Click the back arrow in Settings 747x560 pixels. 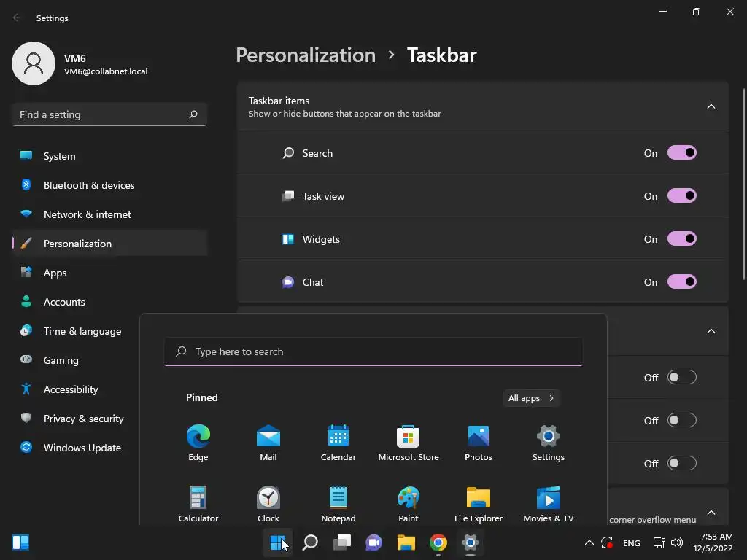(x=18, y=17)
